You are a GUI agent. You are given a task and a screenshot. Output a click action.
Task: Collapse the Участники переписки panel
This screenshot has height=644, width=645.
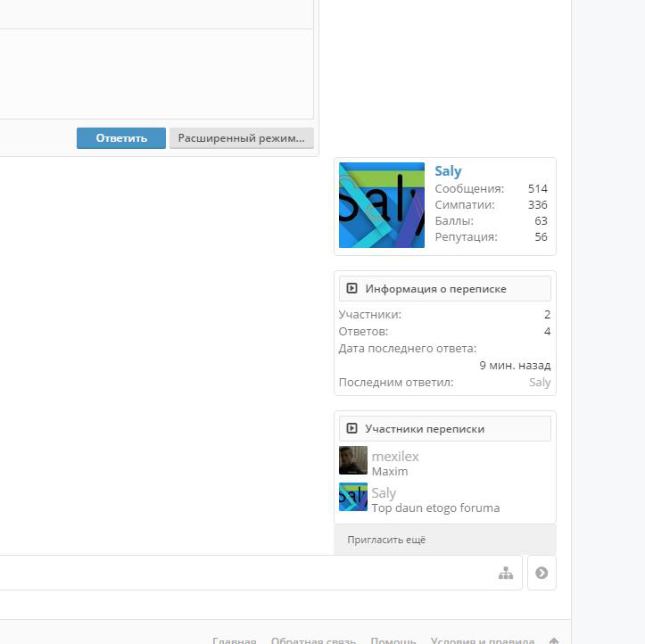coord(351,428)
